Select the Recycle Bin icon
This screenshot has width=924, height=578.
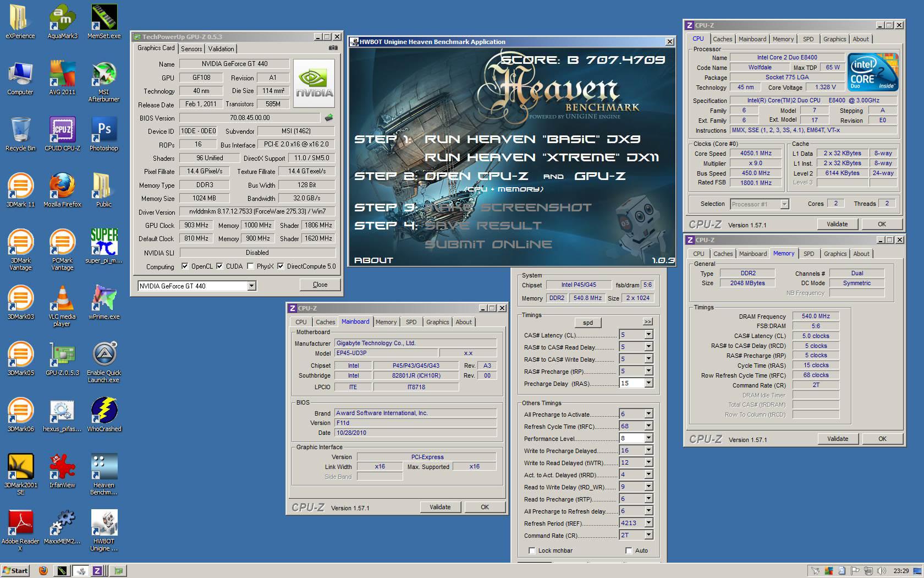[x=20, y=134]
